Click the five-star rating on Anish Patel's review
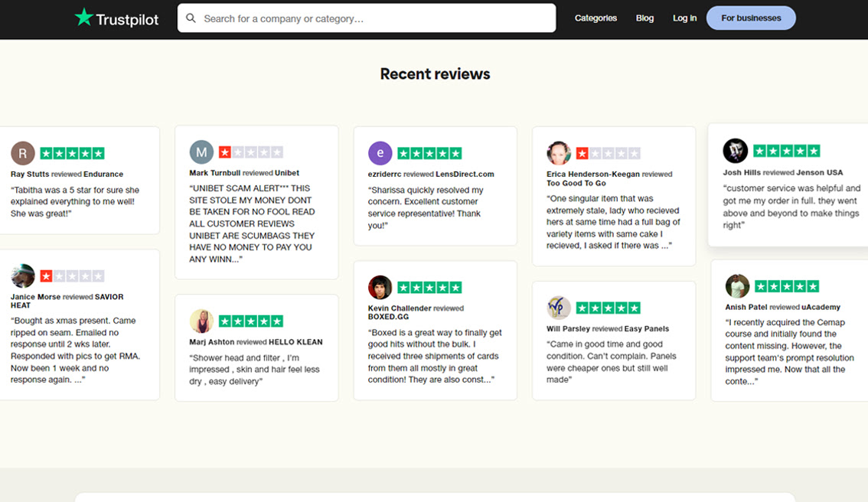Image resolution: width=868 pixels, height=502 pixels. (787, 286)
